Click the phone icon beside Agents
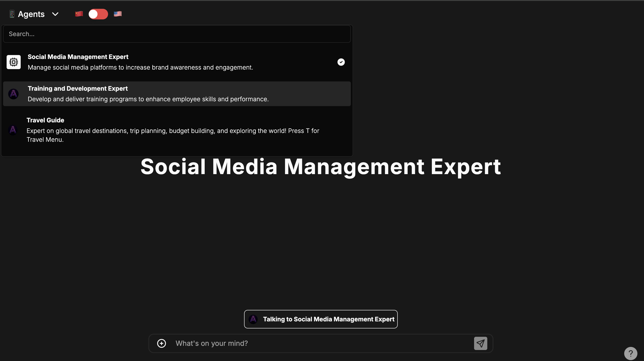644x361 pixels. click(12, 14)
